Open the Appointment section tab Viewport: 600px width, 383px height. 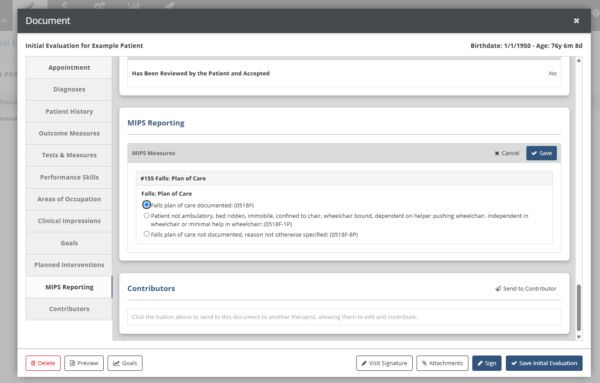click(69, 67)
